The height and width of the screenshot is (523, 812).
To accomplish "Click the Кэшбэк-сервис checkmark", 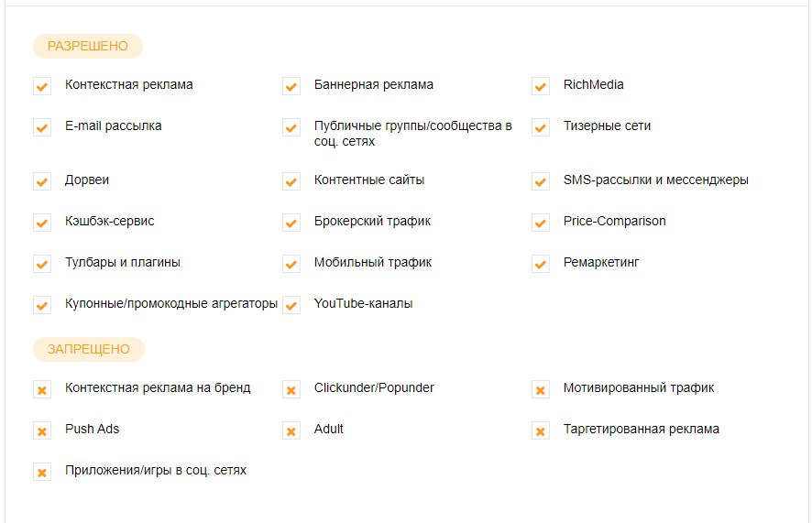I will pos(42,223).
